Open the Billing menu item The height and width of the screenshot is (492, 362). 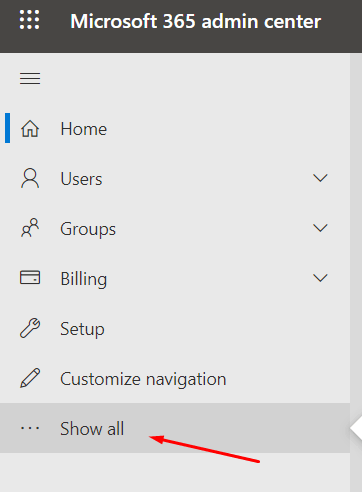pyautogui.click(x=175, y=279)
